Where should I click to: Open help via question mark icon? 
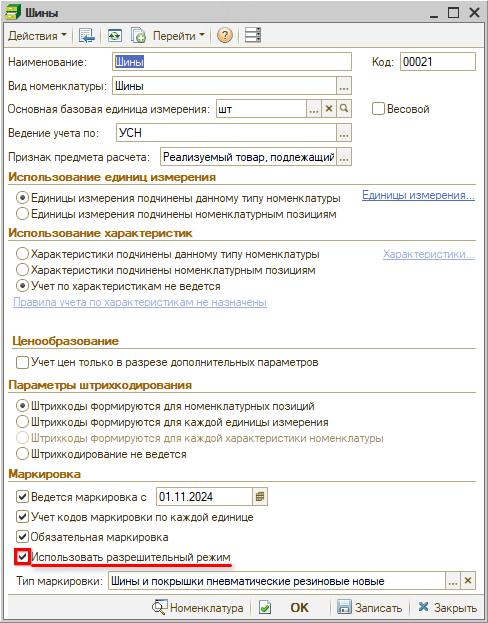point(225,36)
